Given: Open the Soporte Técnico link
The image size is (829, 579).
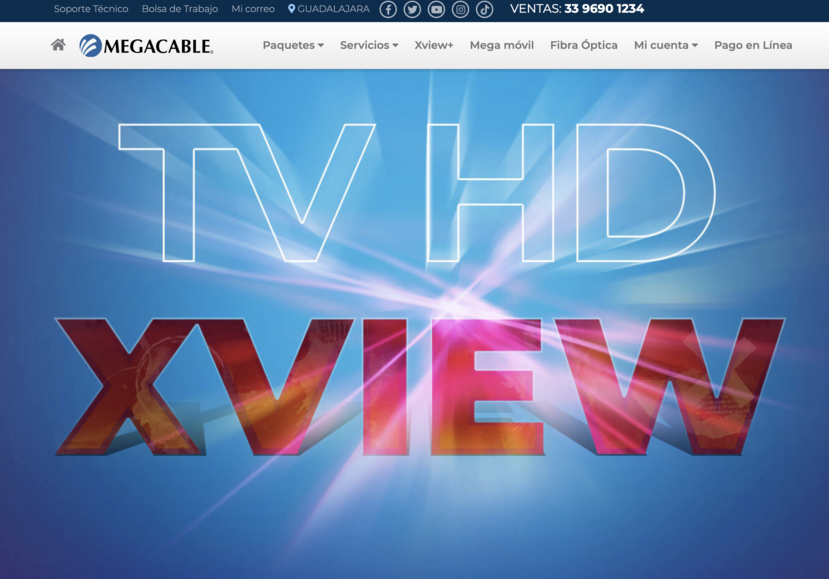Looking at the screenshot, I should [90, 10].
